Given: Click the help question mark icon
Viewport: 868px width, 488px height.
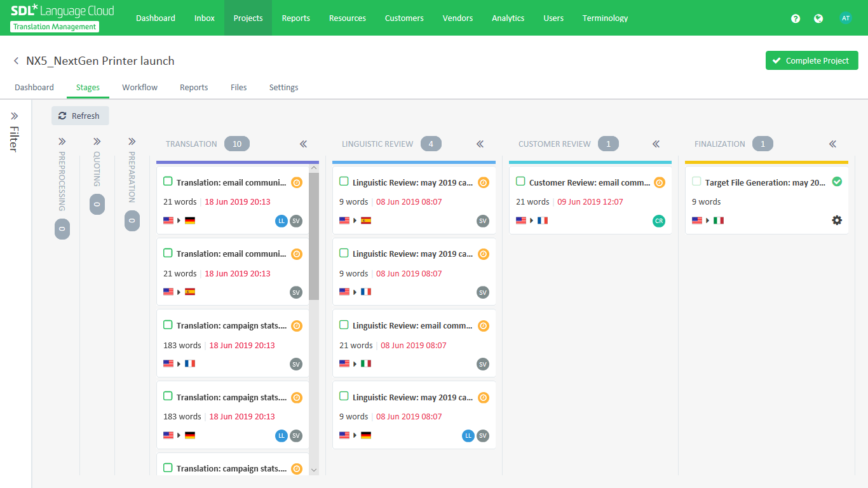Looking at the screenshot, I should pyautogui.click(x=795, y=18).
